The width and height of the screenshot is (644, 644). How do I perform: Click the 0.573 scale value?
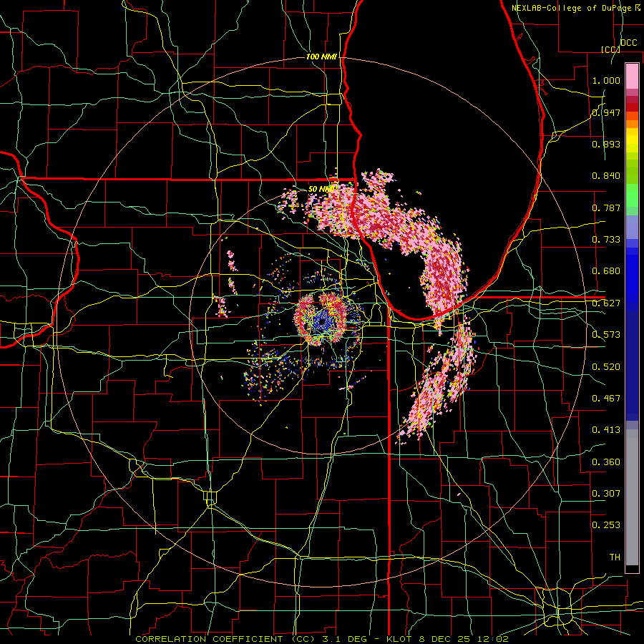pos(606,335)
